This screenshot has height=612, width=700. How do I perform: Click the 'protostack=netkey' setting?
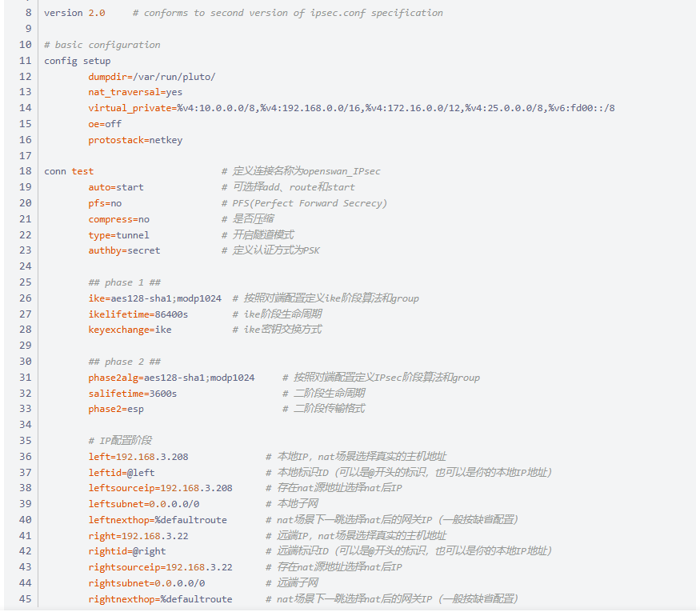(x=135, y=140)
